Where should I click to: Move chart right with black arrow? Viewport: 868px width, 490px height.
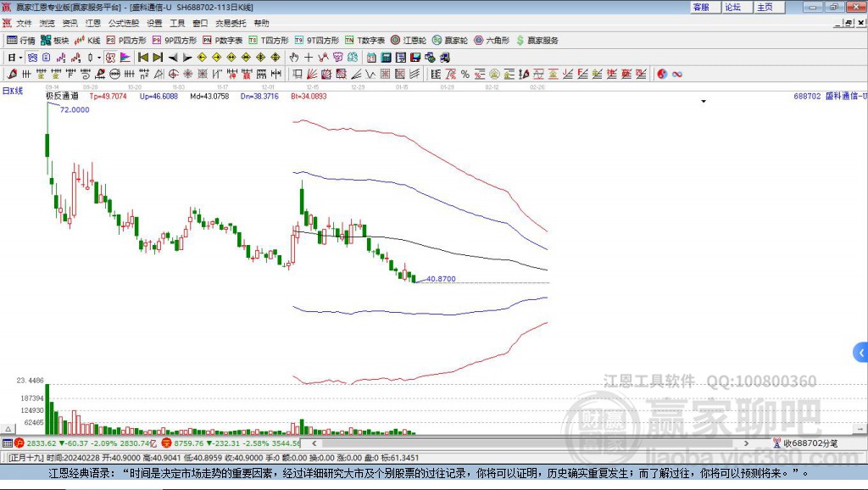coord(187,58)
